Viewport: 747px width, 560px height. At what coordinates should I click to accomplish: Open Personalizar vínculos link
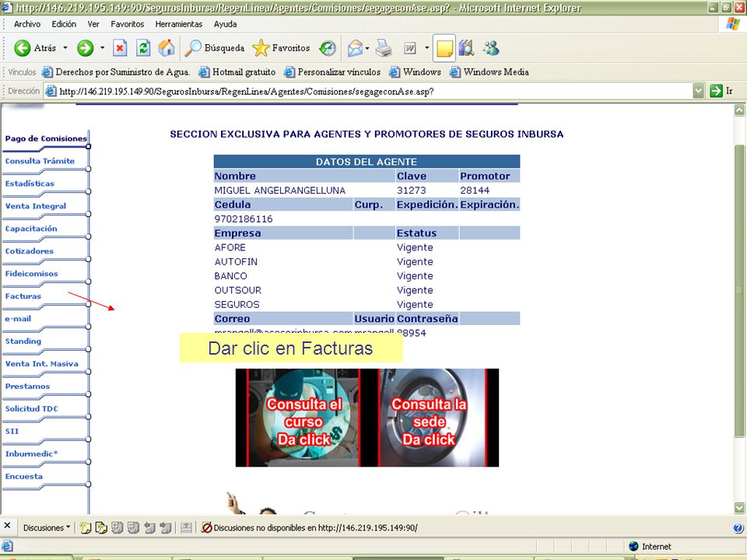(332, 72)
